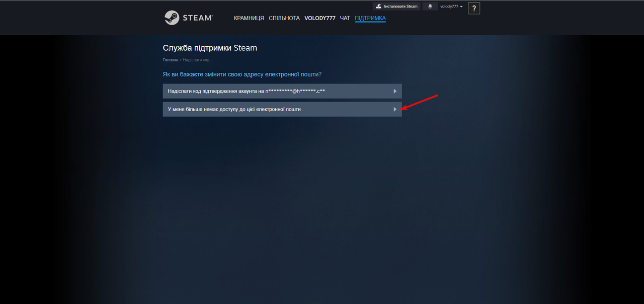
Task: Click arrow on no email access row
Action: [x=395, y=109]
